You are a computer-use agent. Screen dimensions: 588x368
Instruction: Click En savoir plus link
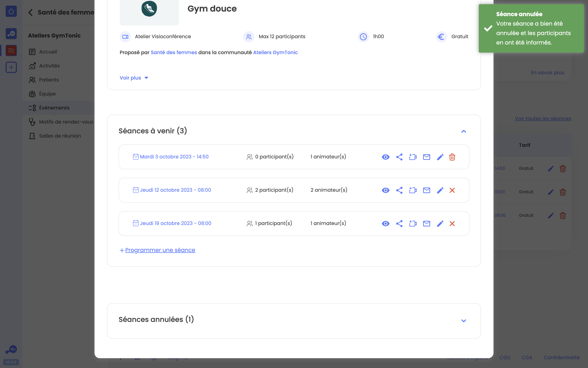pos(547,73)
